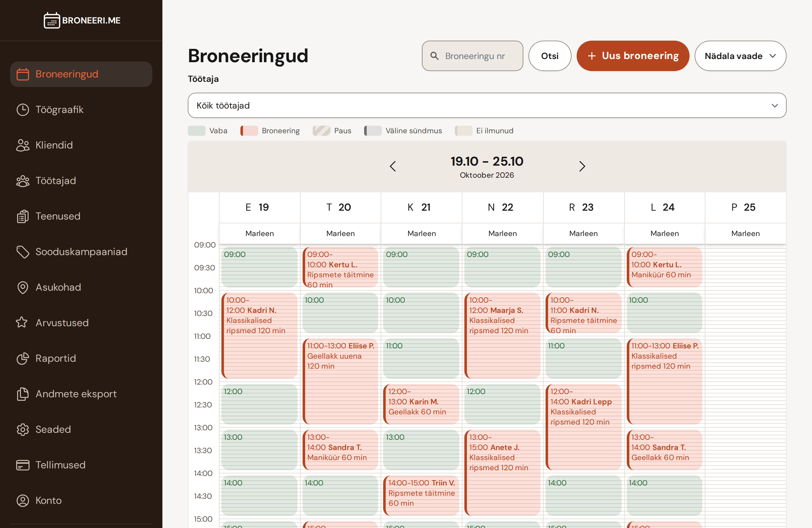
Task: Click the Töögraafik clock icon
Action: click(23, 109)
